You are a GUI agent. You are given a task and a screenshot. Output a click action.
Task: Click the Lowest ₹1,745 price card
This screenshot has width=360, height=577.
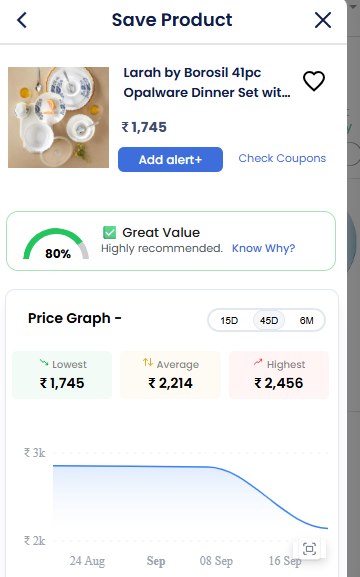pos(62,375)
